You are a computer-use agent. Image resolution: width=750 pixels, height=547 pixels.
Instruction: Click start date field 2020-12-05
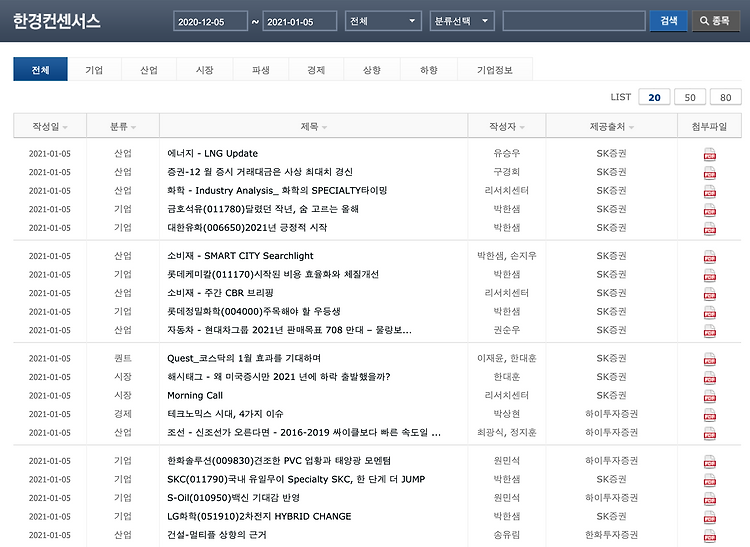point(210,21)
